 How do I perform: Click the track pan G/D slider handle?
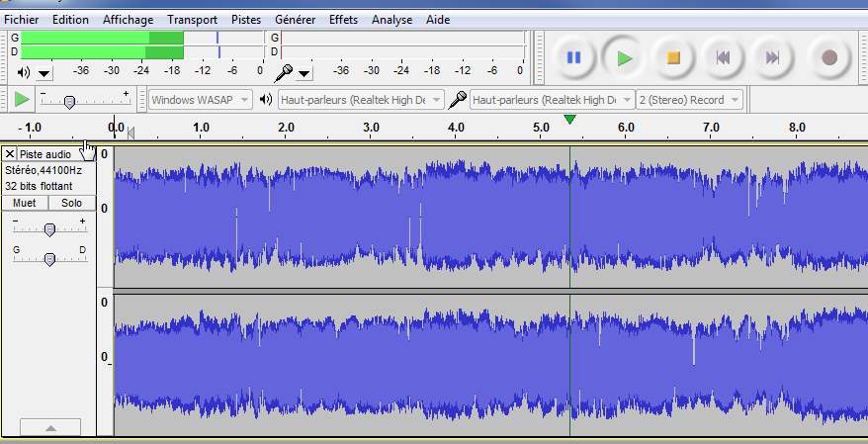tap(49, 259)
